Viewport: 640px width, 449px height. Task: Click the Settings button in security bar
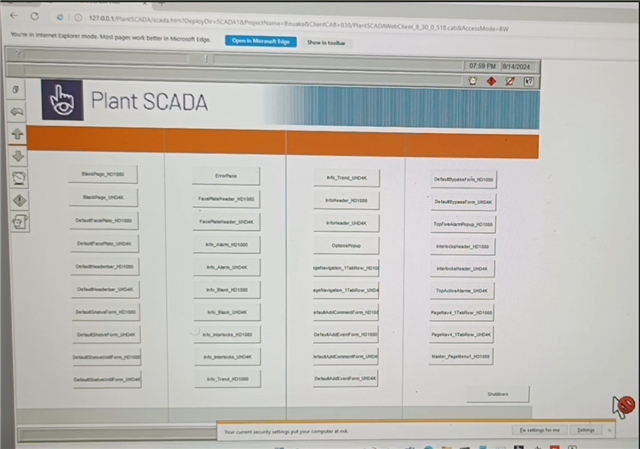pyautogui.click(x=586, y=430)
